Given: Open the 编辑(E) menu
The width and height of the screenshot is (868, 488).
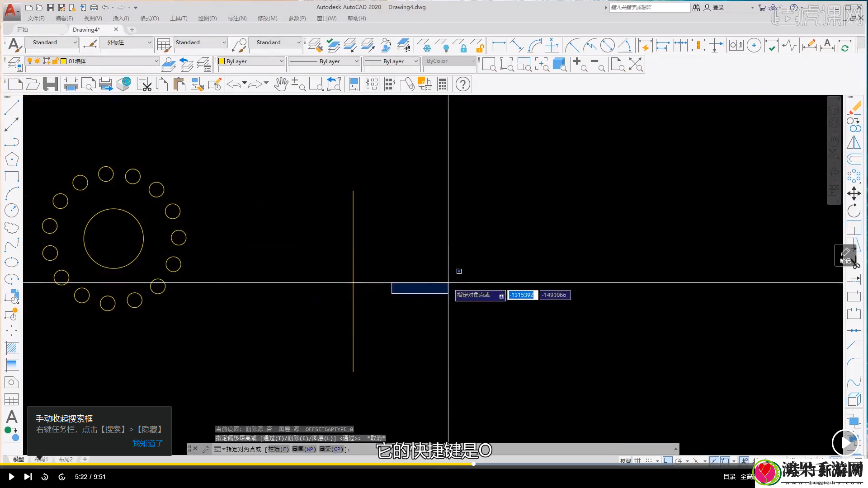Looking at the screenshot, I should 64,19.
